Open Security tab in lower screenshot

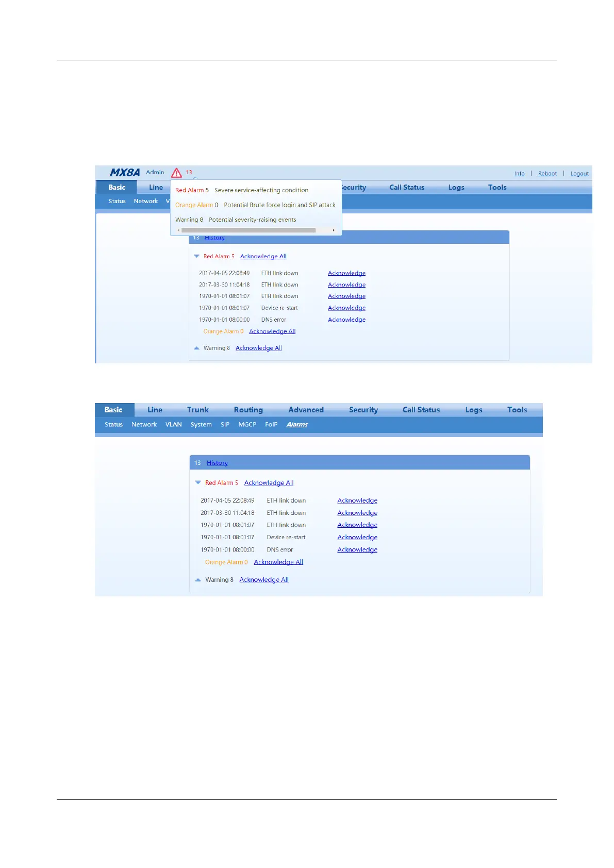(x=363, y=410)
